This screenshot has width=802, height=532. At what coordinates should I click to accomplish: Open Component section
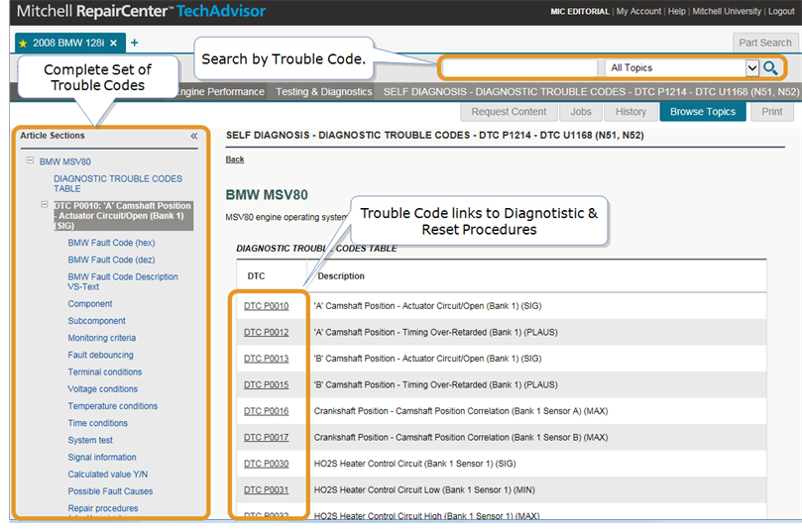90,304
